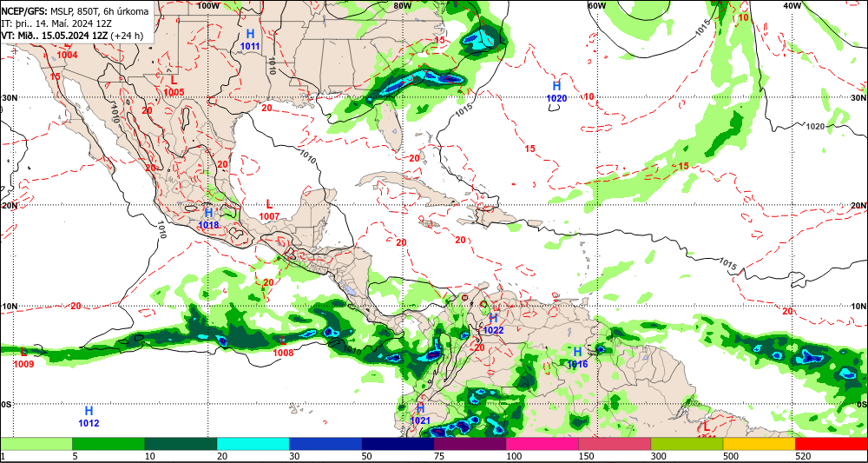The image size is (868, 463).
Task: Select the red 520+ legend swatch
Action: [x=832, y=444]
